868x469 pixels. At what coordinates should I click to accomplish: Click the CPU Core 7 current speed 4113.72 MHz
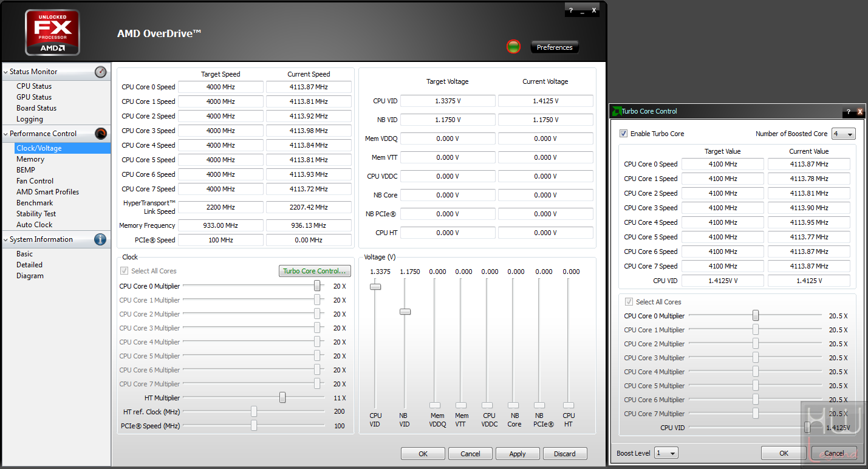309,189
